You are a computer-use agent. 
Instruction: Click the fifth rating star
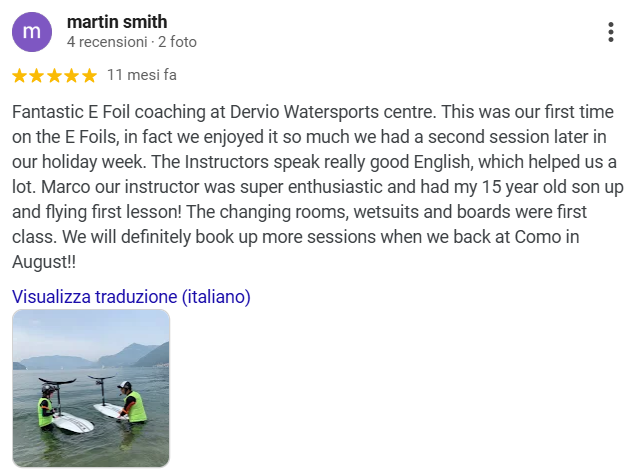click(89, 75)
